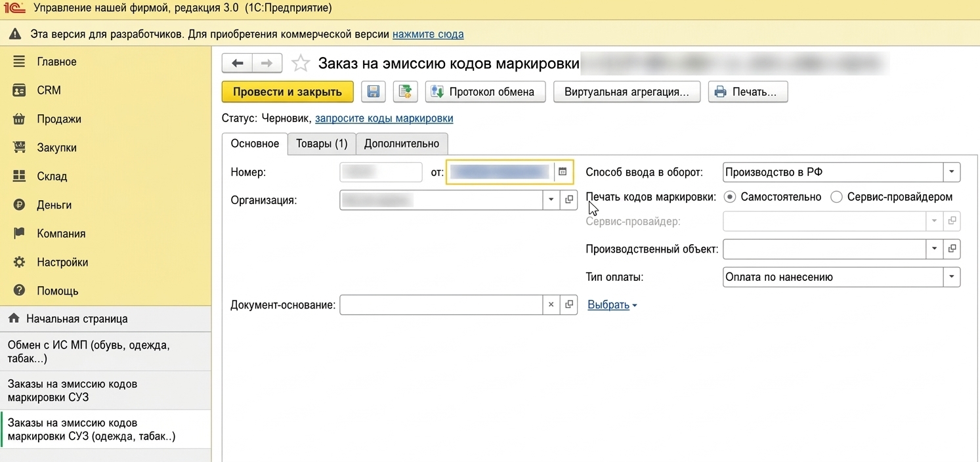
Task: Expand the Способ ввода в оборот dropdown
Action: click(x=952, y=172)
